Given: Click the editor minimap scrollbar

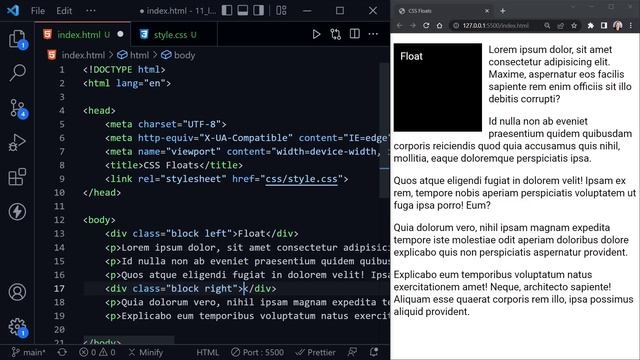Looking at the screenshot, I should (x=384, y=131).
